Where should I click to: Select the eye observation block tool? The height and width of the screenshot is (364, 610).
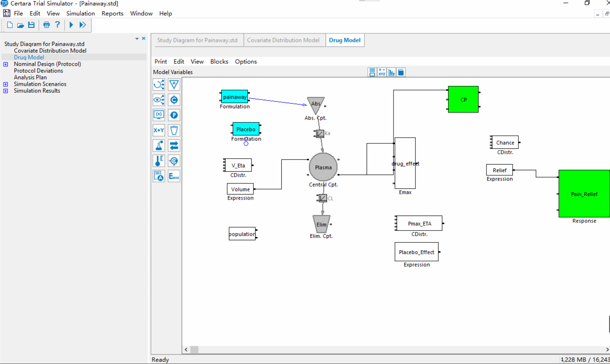tap(159, 100)
